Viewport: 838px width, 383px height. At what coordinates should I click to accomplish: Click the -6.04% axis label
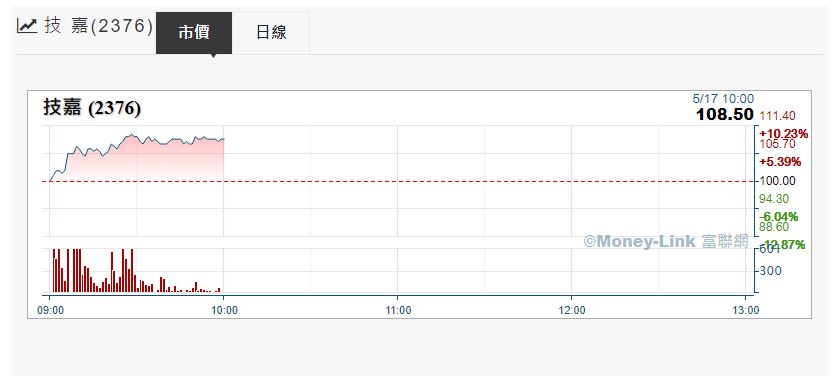point(779,216)
